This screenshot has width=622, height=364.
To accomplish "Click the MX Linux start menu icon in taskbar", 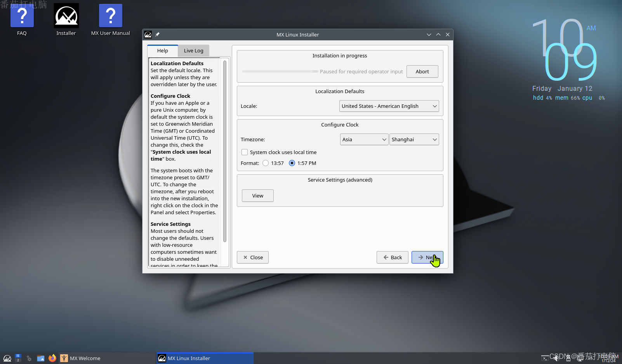I will [x=7, y=358].
